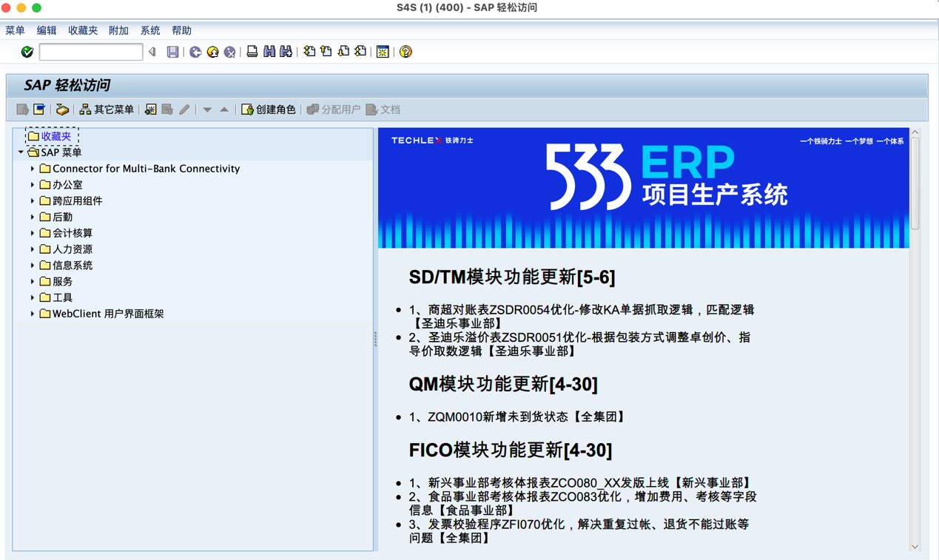Image resolution: width=939 pixels, height=560 pixels.
Task: Click the 创建角色 button
Action: [269, 109]
